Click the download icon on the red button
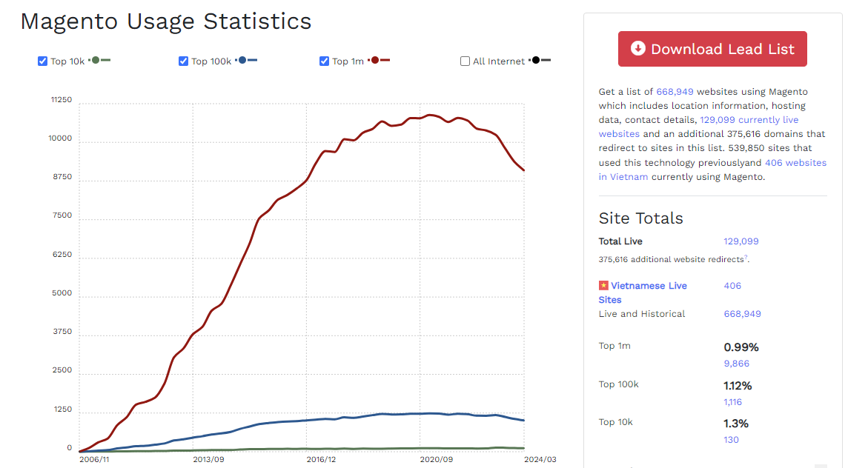 point(637,48)
